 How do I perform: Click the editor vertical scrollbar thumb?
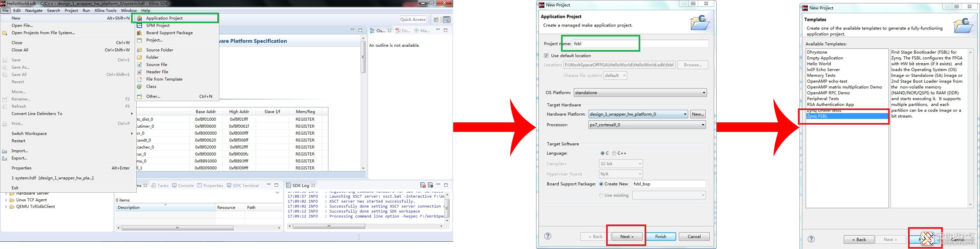click(363, 57)
